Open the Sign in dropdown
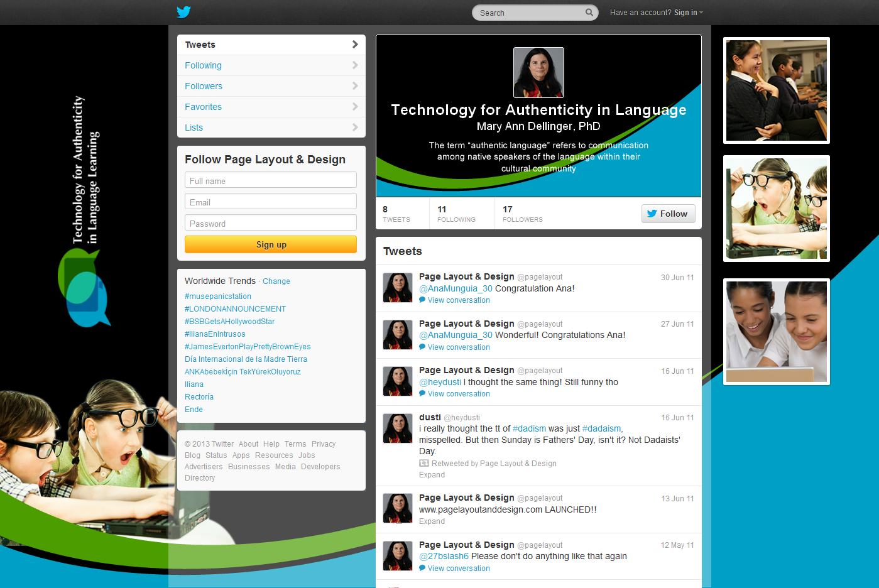The width and height of the screenshot is (879, 588). pos(688,13)
